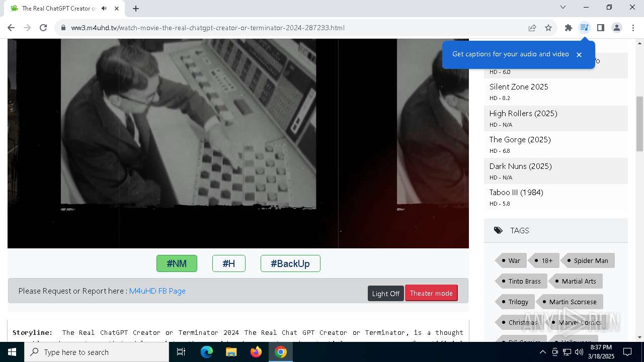Screen dimensions: 644x362
Task: Bookmark this tab with star icon
Action: (548, 28)
